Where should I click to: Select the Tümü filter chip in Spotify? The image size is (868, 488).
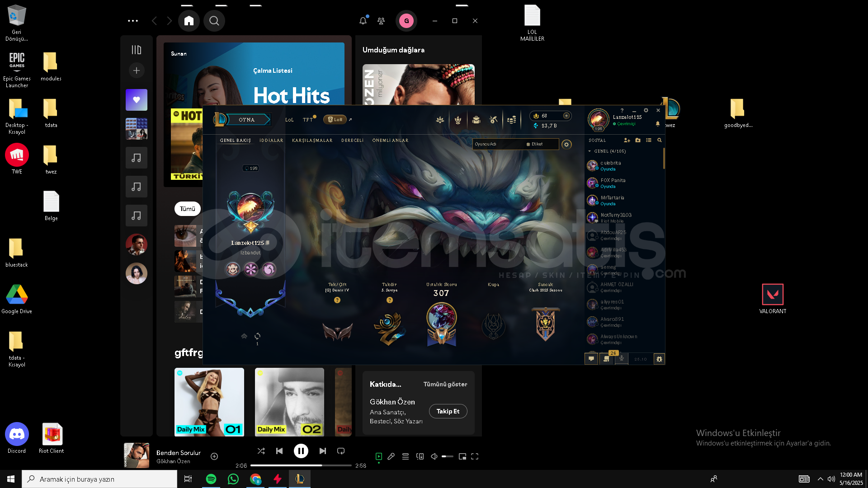(x=188, y=209)
